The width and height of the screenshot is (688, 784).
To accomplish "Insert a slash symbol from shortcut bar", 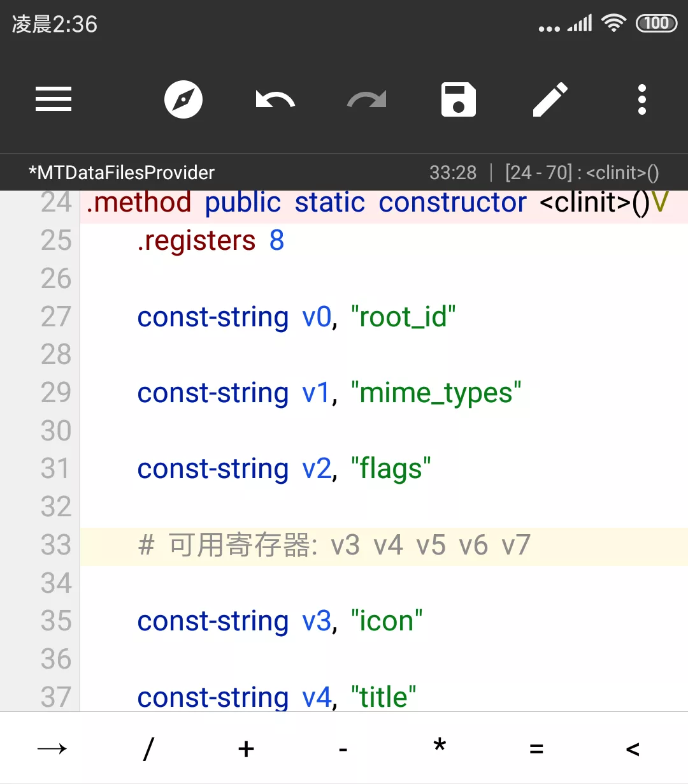I will click(x=148, y=748).
